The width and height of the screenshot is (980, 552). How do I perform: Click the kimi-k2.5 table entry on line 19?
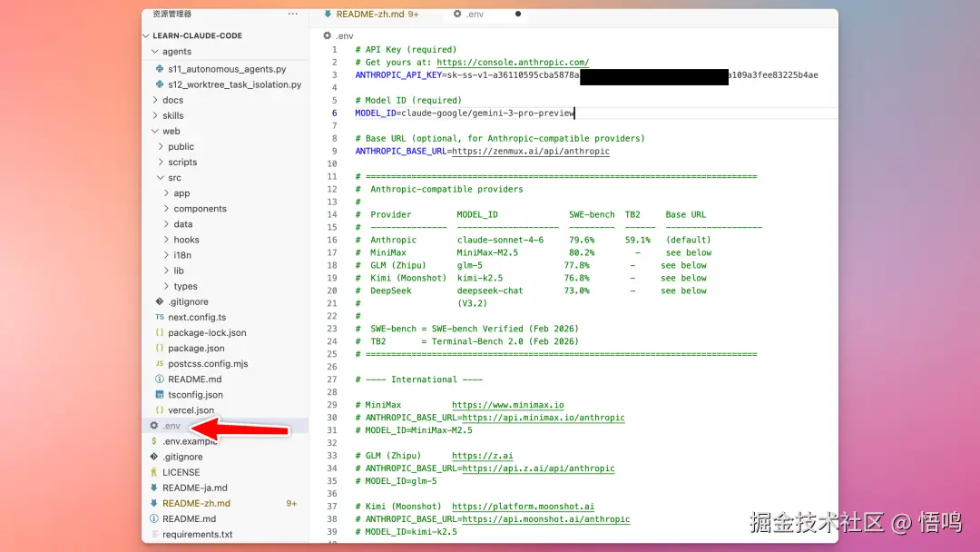click(479, 278)
